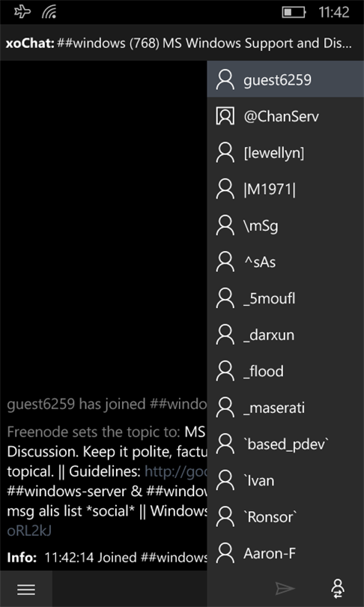Tap the airplane mode icon in status bar
The image size is (364, 607).
pyautogui.click(x=22, y=12)
